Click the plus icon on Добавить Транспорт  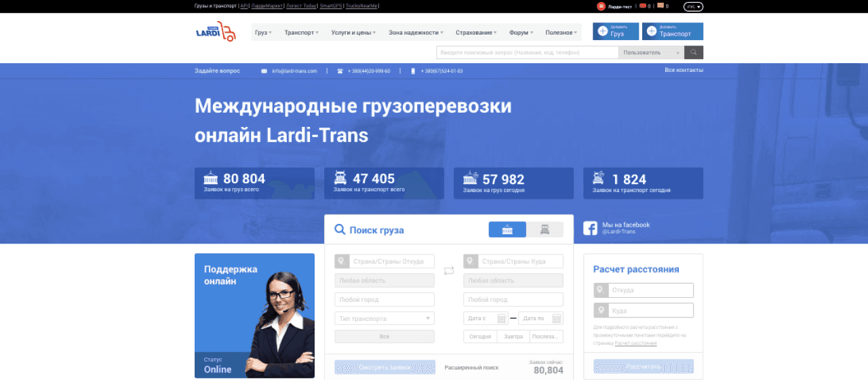(652, 31)
